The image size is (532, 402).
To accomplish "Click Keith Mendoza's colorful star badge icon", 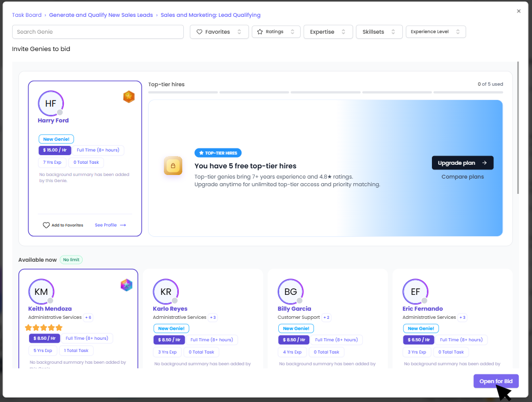I will pos(127,285).
